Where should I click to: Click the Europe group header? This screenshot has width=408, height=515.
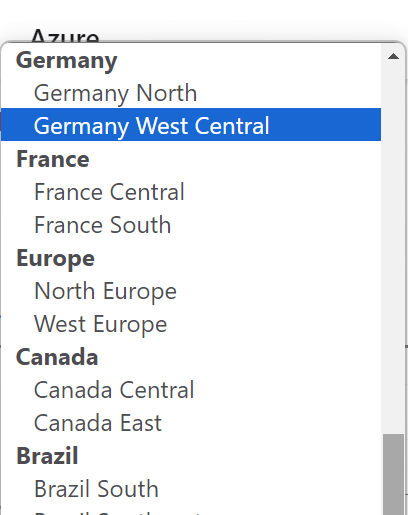(56, 259)
